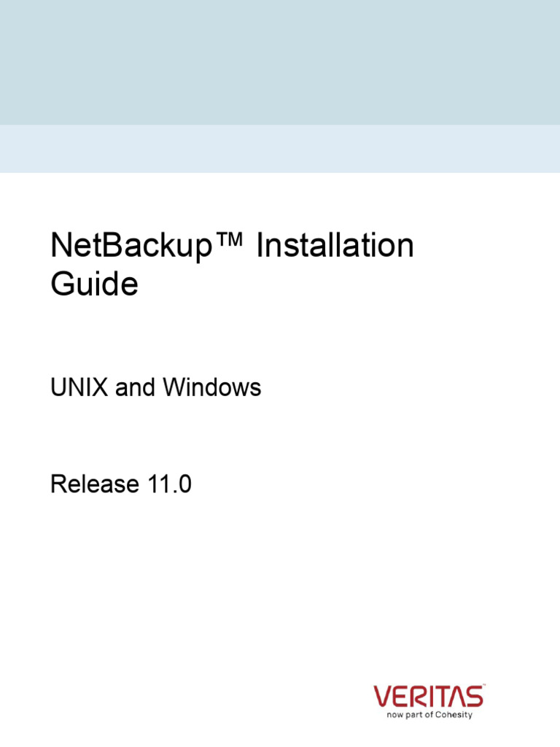Image resolution: width=560 pixels, height=747 pixels.
Task: Click the word "Windows" in the subtitle
Action: pyautogui.click(x=211, y=388)
